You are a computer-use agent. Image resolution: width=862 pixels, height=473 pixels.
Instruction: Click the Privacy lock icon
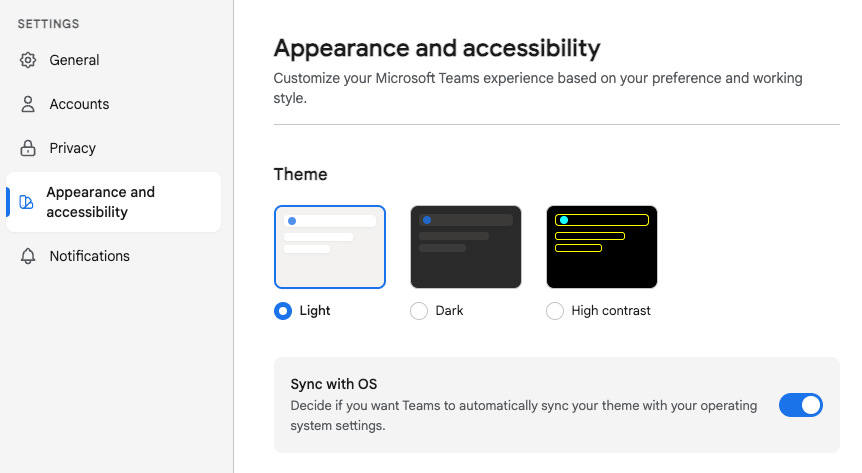tap(28, 148)
